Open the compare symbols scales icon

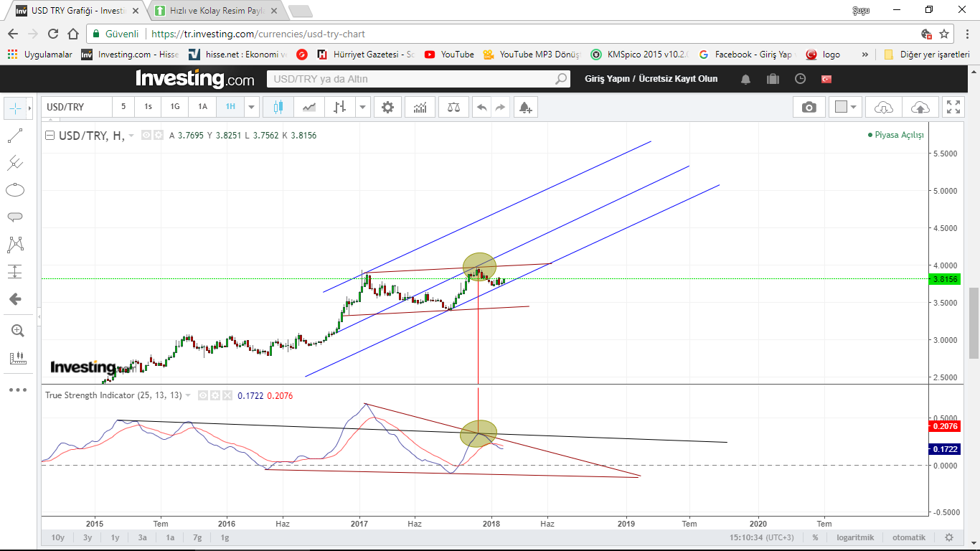(453, 107)
